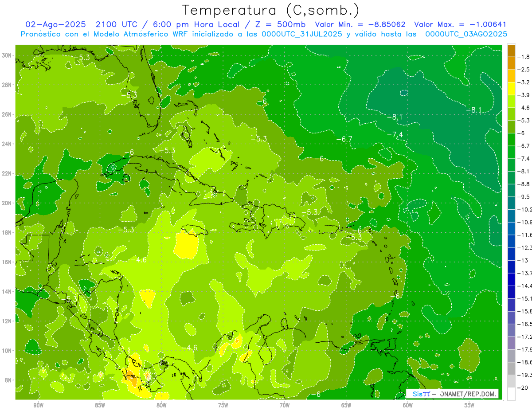Click the '80W' longitude axis label
The width and height of the screenshot is (532, 411).
(x=161, y=405)
